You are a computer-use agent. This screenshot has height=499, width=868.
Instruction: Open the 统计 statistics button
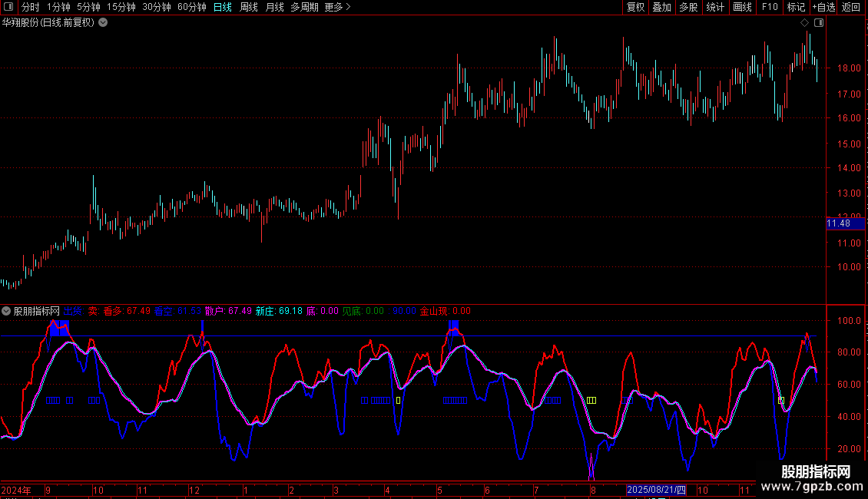click(x=714, y=7)
